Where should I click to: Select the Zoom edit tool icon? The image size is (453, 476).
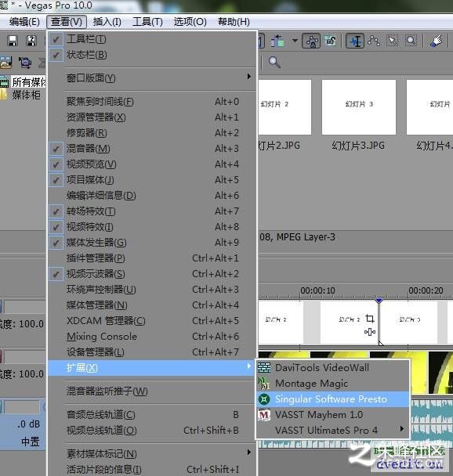(411, 41)
